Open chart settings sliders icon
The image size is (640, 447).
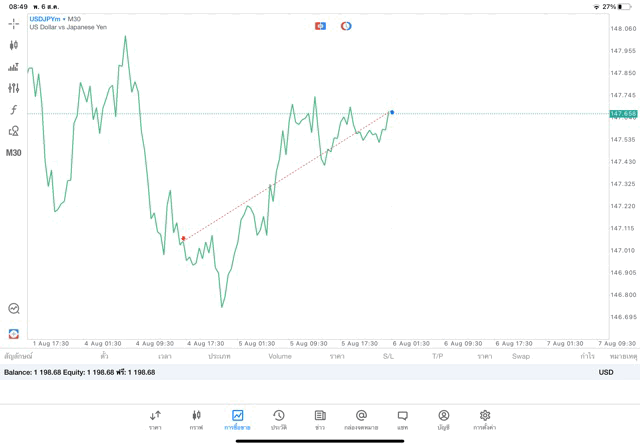pos(14,88)
